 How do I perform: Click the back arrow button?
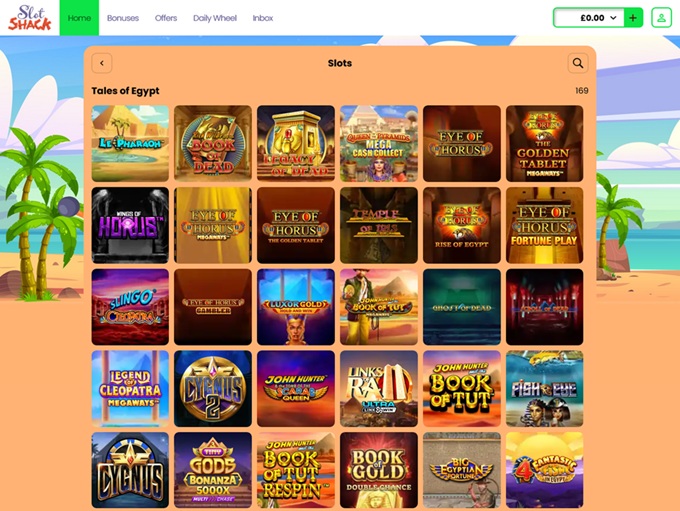102,63
